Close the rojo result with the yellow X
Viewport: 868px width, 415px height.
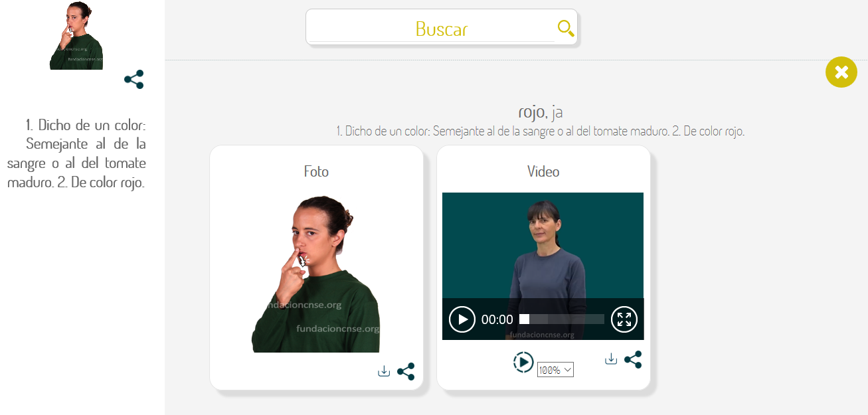841,72
